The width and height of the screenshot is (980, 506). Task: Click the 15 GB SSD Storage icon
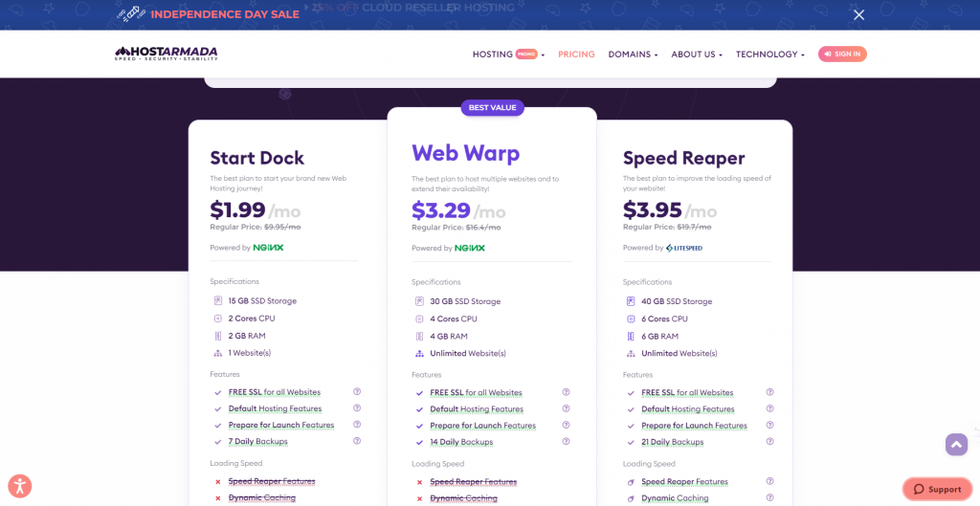[x=218, y=300]
